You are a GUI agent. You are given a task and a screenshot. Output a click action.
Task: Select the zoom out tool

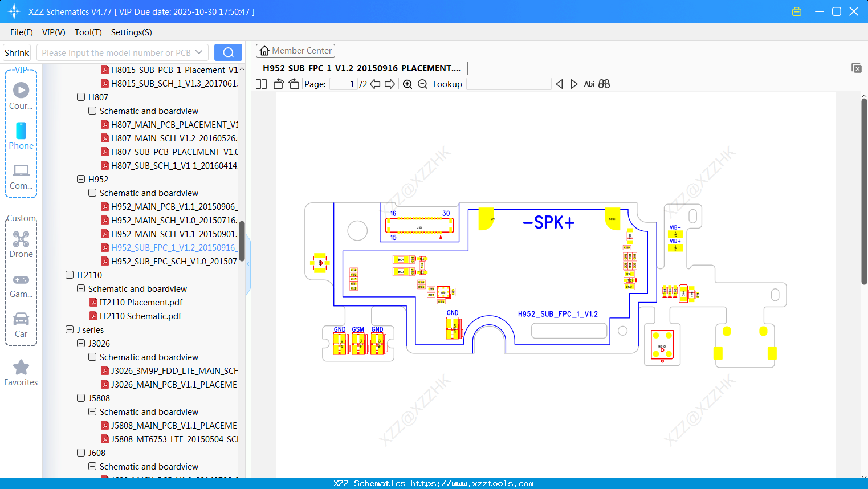(422, 84)
